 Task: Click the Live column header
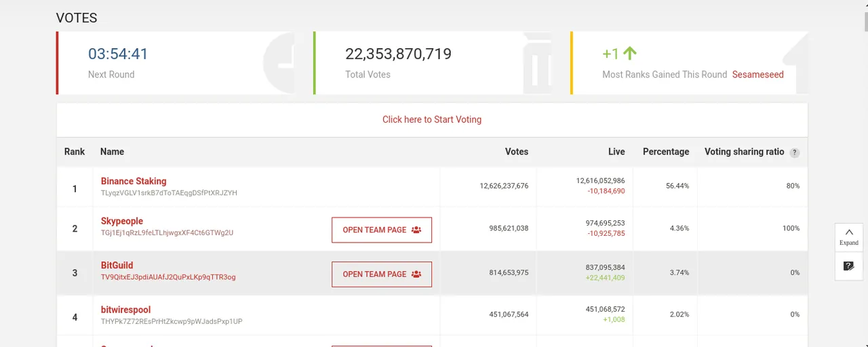point(616,152)
